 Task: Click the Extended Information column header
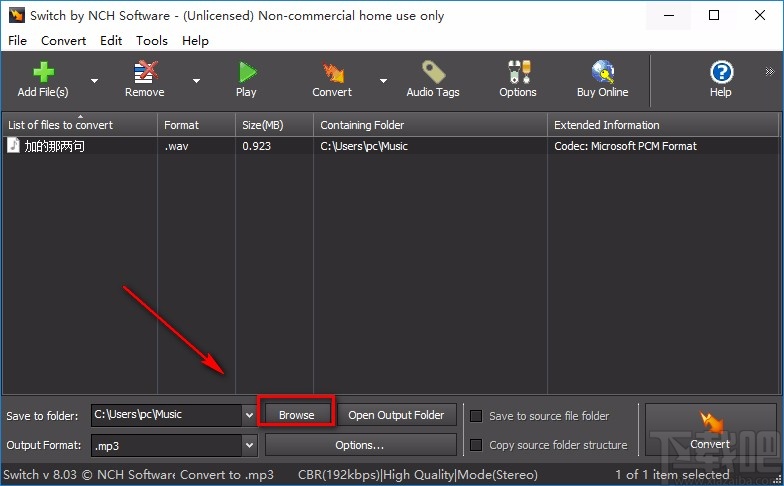point(663,125)
